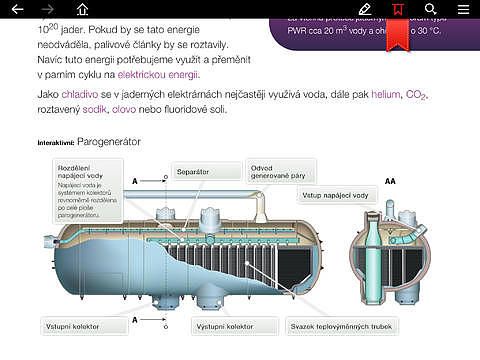Toggle the bookmark icon in toolbar
Viewport: 480px width, 360px height.
coord(398,9)
